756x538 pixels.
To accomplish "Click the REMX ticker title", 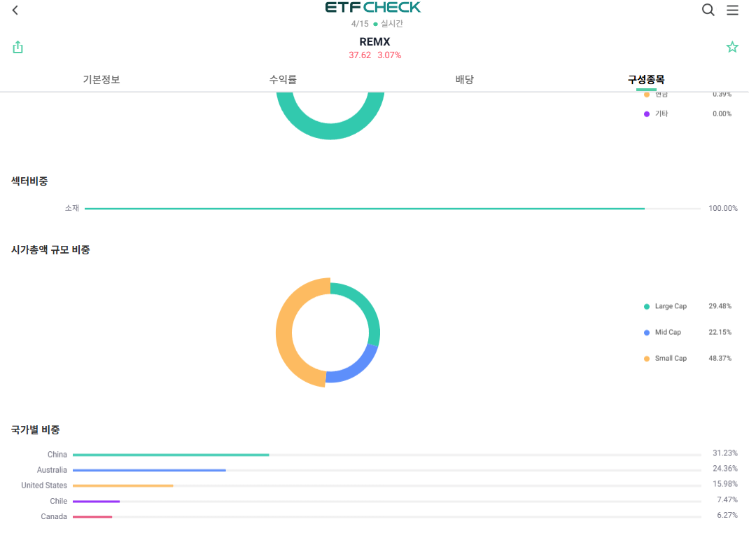I will [374, 42].
